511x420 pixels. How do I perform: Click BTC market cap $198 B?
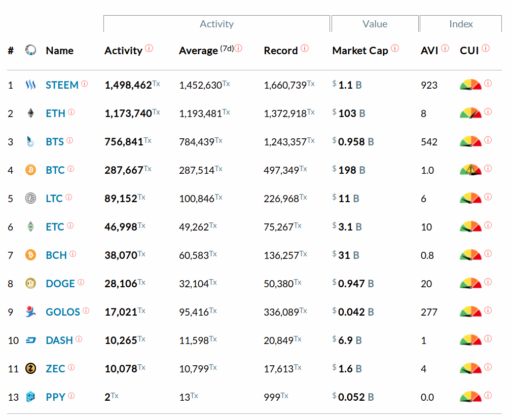tap(349, 170)
